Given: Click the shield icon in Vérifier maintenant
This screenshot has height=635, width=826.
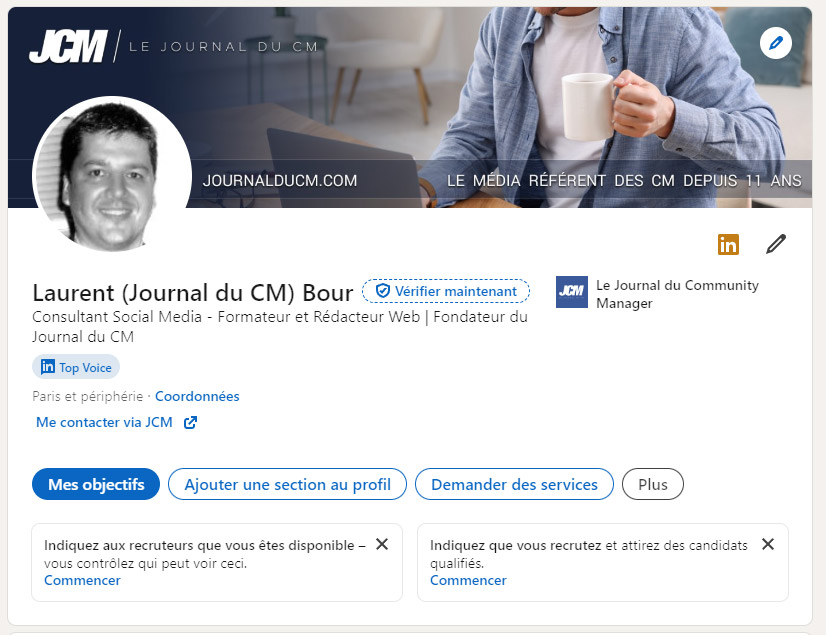Looking at the screenshot, I should [x=383, y=291].
